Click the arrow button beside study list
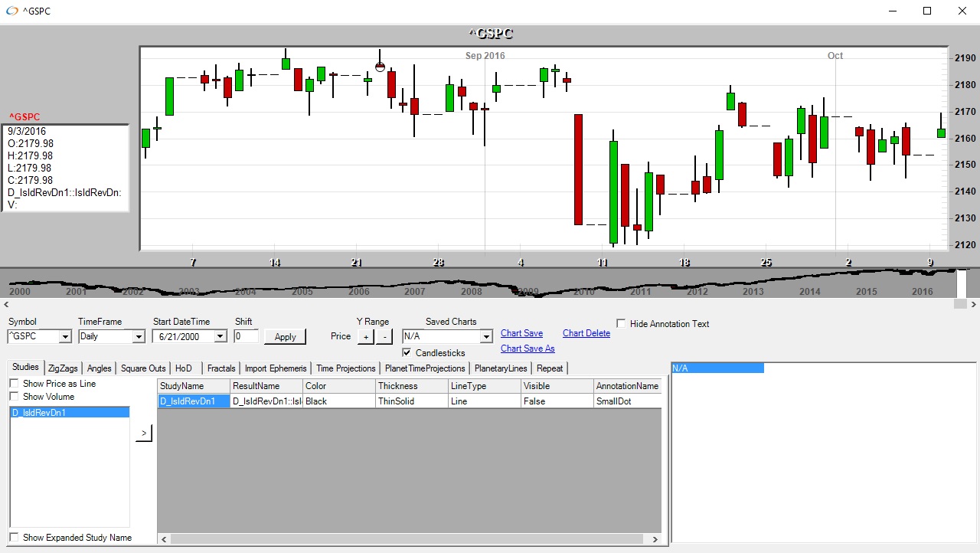This screenshot has width=980, height=553. click(x=144, y=434)
